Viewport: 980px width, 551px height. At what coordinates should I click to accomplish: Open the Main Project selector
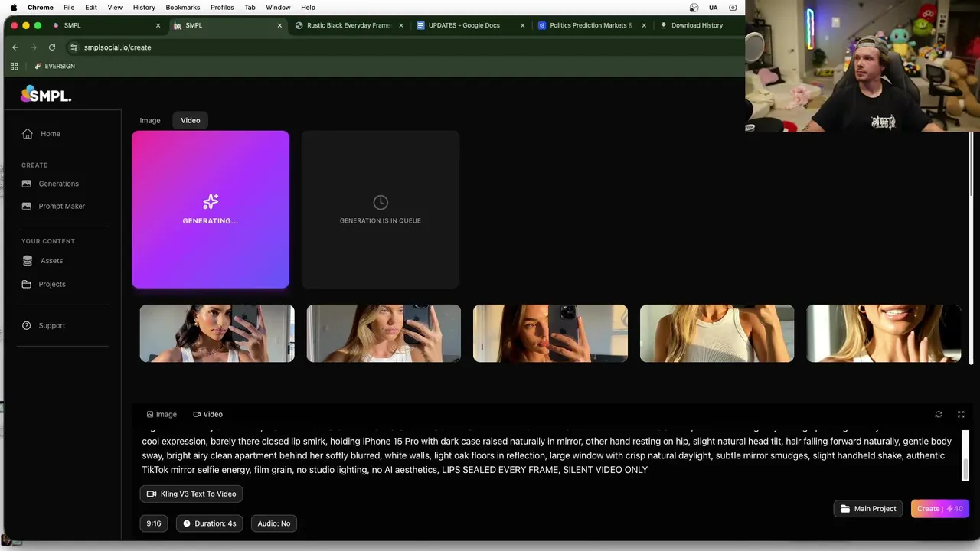868,509
